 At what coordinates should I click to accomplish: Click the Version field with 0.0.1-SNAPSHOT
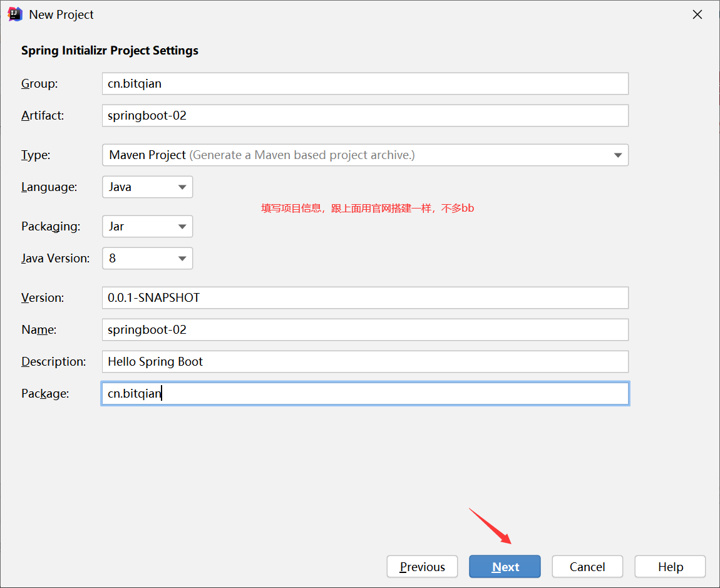pos(365,297)
